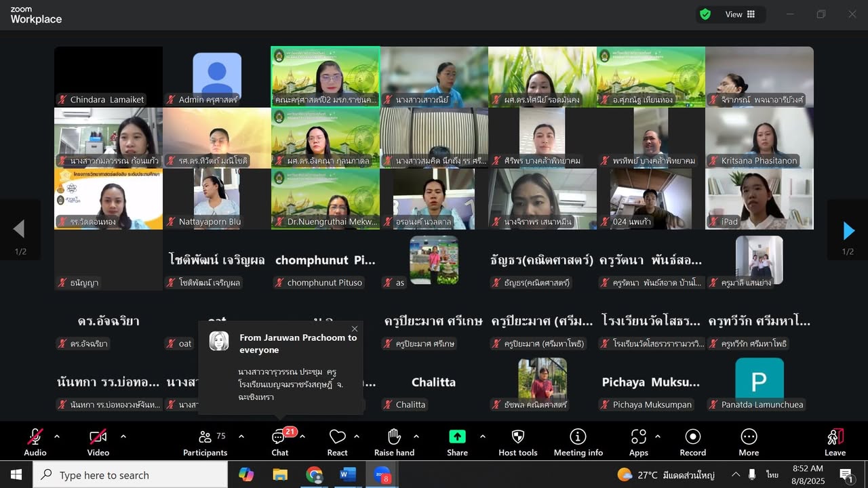Start recording with the Record button
Screen dimensions: 868x488
pos(693,443)
